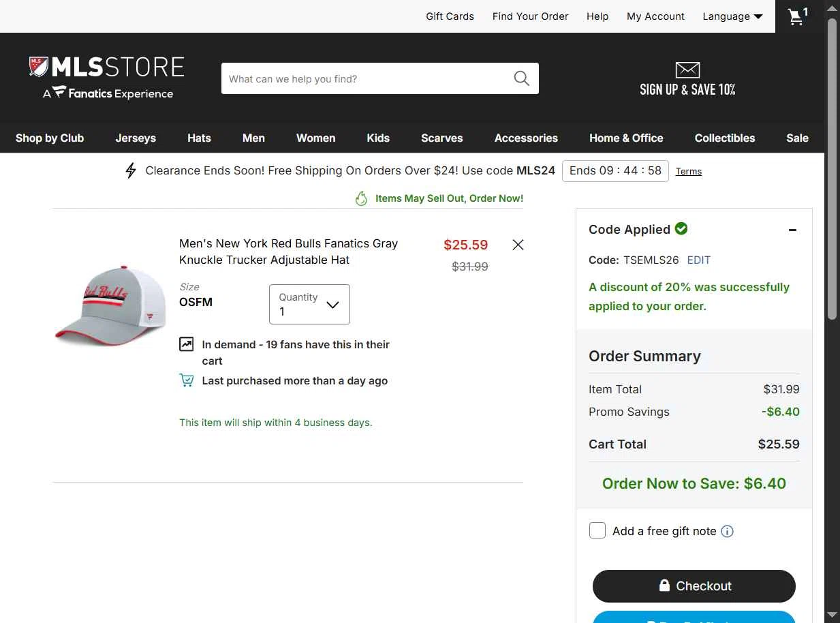Enable Add a free gift note checkbox
This screenshot has height=623, width=840.
(597, 530)
